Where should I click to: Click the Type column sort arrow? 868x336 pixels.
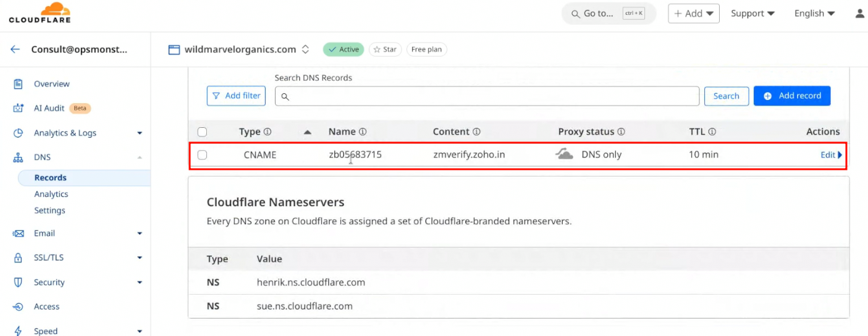tap(308, 132)
